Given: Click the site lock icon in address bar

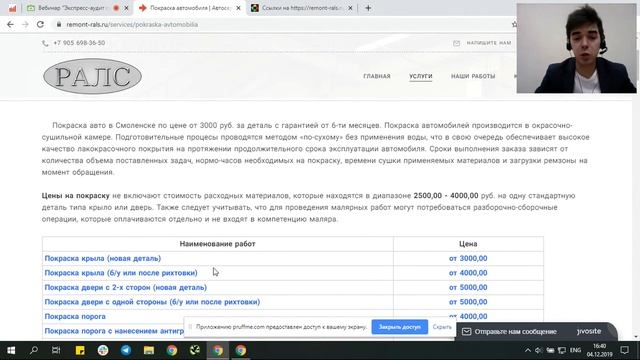Looking at the screenshot, I should pyautogui.click(x=59, y=24).
